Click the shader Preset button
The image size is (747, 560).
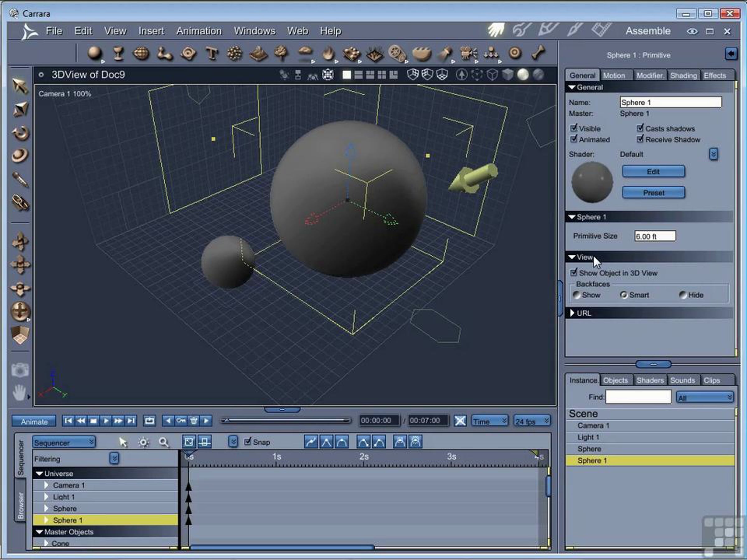(653, 192)
